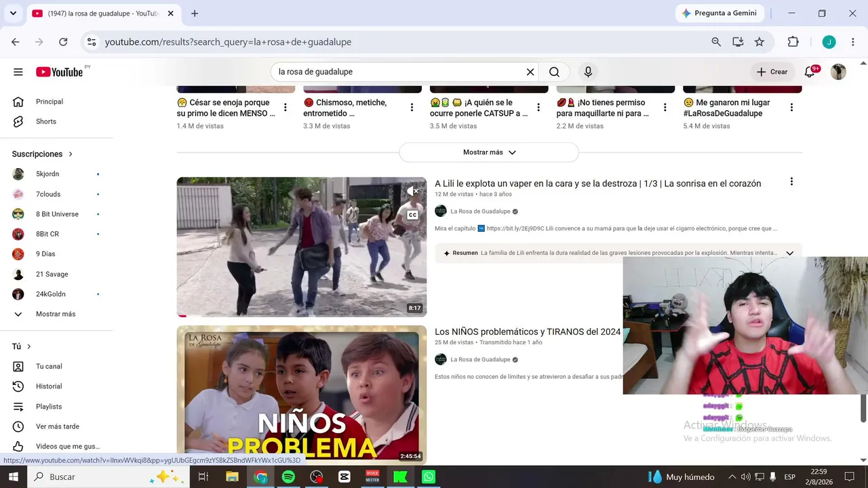868x488 pixels.
Task: Open the Chrome three-dot menu
Action: click(x=853, y=42)
